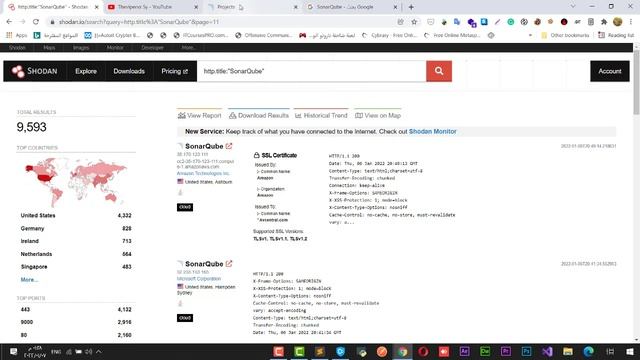This screenshot has height=360, width=640.
Task: Open Visual Studio from the taskbar
Action: (x=547, y=351)
